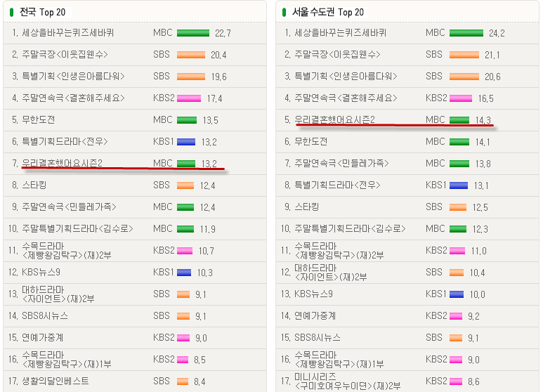Click 우리결혼했어요시즌2 in the 전국 list

[62, 163]
